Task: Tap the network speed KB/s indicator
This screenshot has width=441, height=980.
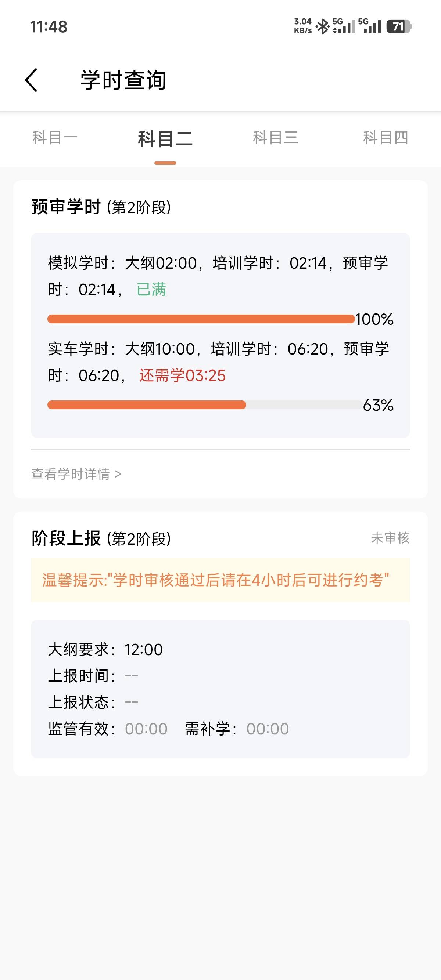Action: (303, 26)
